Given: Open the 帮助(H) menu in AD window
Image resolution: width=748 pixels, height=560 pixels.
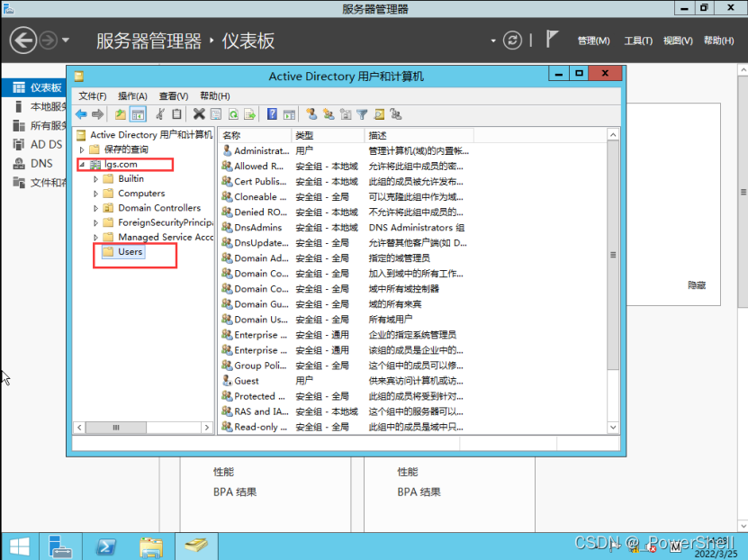Looking at the screenshot, I should pyautogui.click(x=214, y=95).
